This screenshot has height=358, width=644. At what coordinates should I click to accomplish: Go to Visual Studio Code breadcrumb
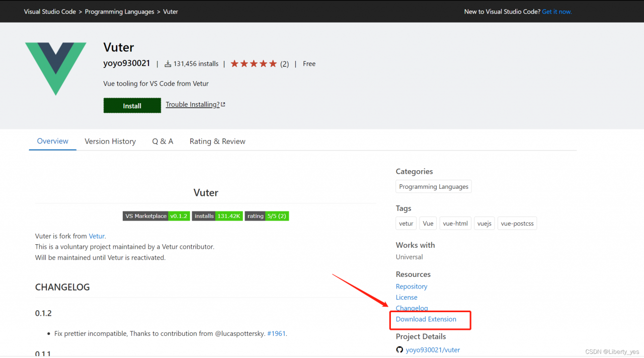click(x=50, y=12)
